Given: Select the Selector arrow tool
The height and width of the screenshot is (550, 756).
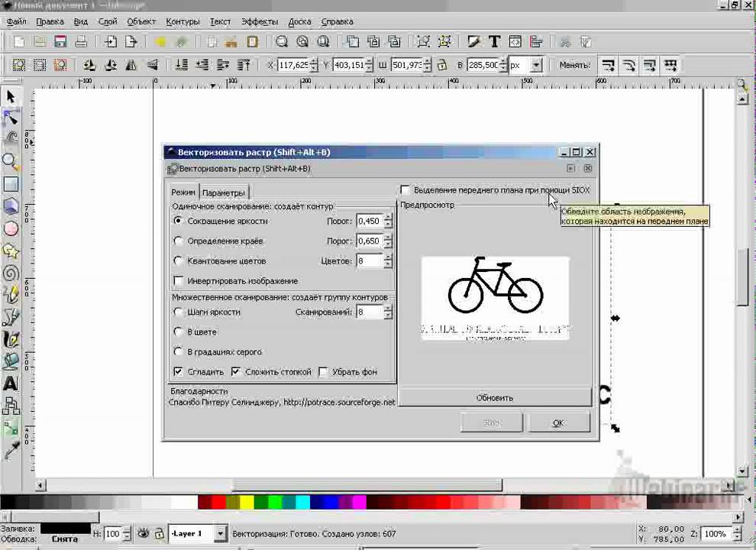Looking at the screenshot, I should (x=11, y=96).
